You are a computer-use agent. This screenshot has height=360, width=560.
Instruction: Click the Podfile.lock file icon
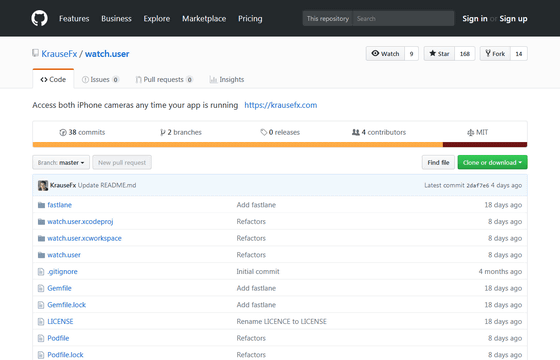tap(41, 355)
